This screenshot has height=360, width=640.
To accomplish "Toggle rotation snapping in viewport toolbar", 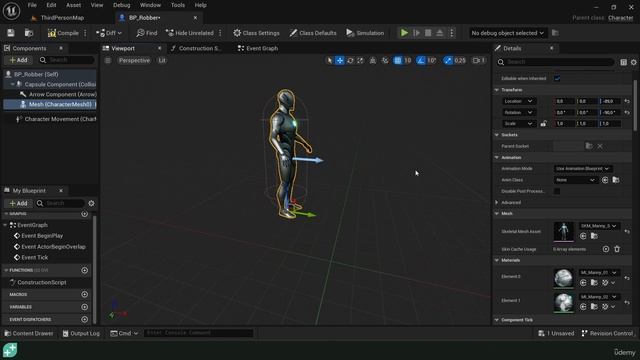I will click(x=421, y=60).
